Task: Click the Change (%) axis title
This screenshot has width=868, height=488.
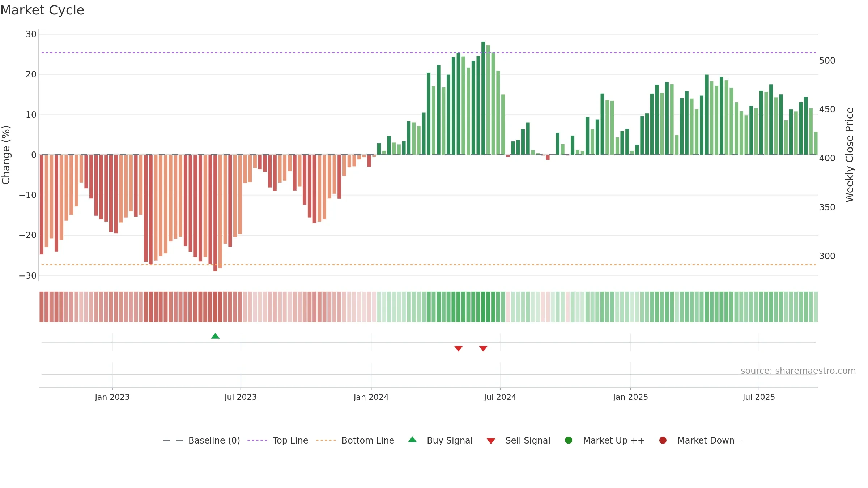Action: (x=6, y=155)
